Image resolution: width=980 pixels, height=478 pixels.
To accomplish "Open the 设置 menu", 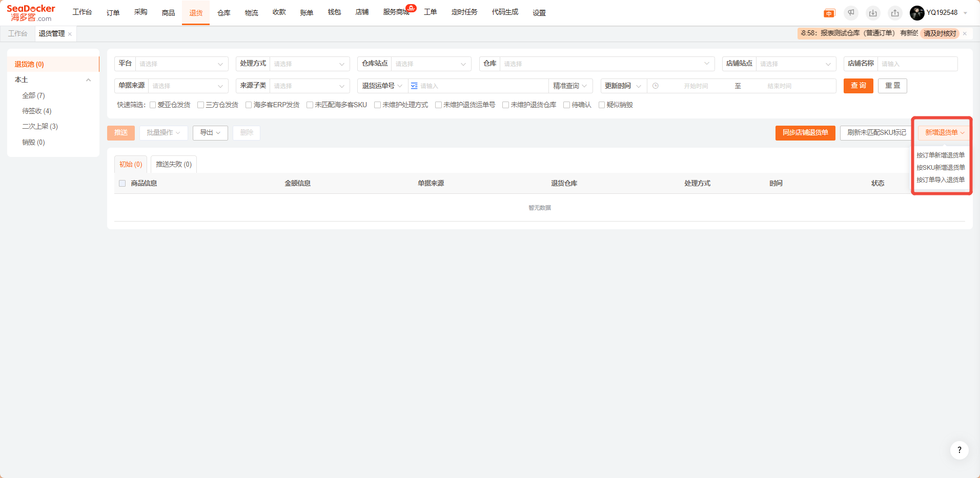I will click(x=539, y=13).
